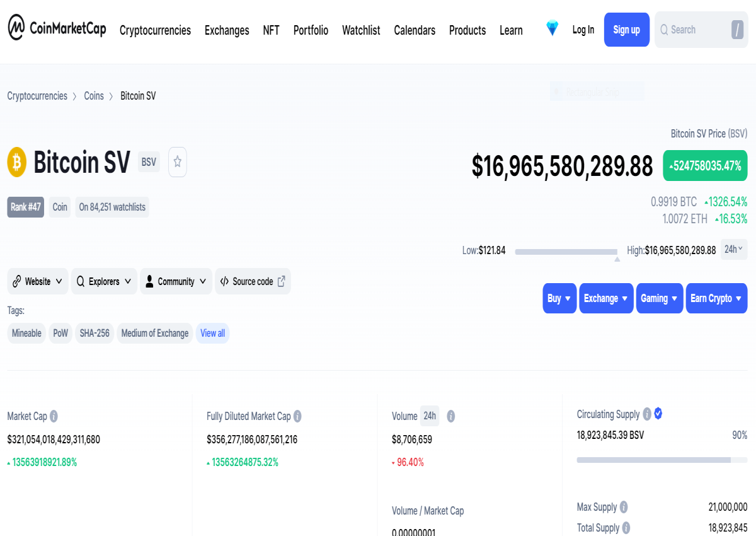Open the Source code link

[x=253, y=281]
